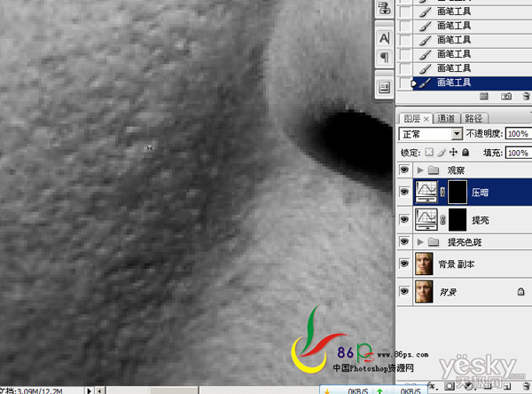Viewport: 532px width, 394px height.
Task: Add layer mask button in Layers panel
Action: click(450, 387)
